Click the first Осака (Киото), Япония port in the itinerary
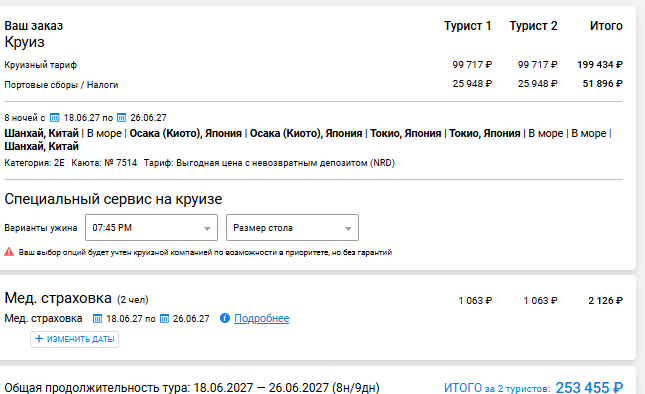 pos(186,134)
